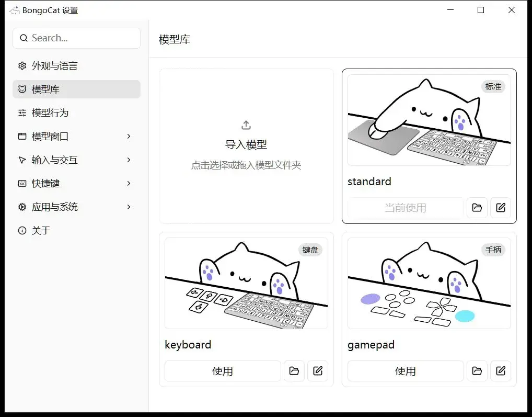Click the sliders icon beside 模型行为
Image resolution: width=532 pixels, height=417 pixels.
[x=22, y=112]
